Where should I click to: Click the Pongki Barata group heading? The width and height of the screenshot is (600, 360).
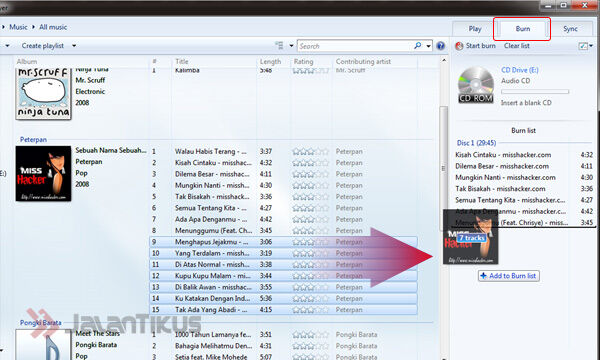tap(41, 323)
